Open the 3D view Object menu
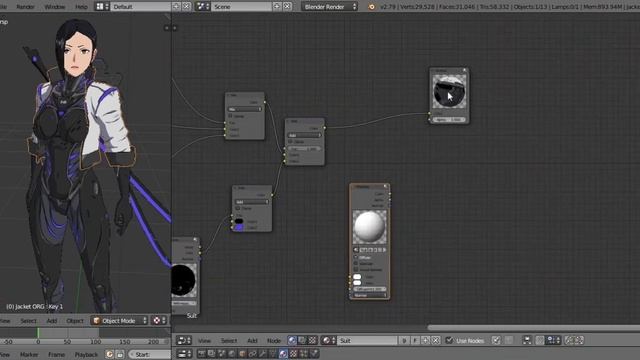 [x=75, y=321]
